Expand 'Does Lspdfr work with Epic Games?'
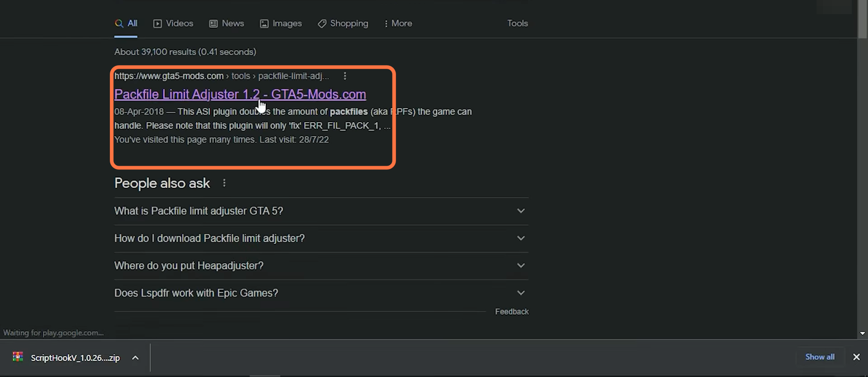 321,293
